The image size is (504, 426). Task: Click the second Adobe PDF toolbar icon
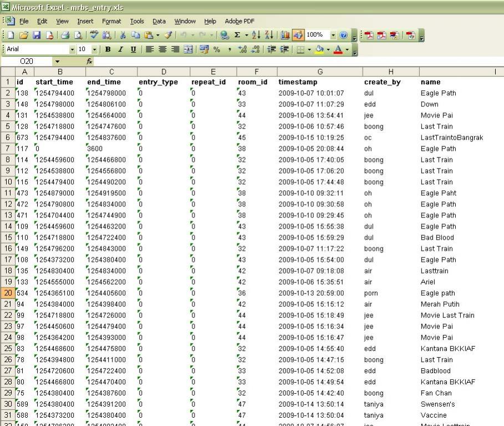tap(382, 35)
